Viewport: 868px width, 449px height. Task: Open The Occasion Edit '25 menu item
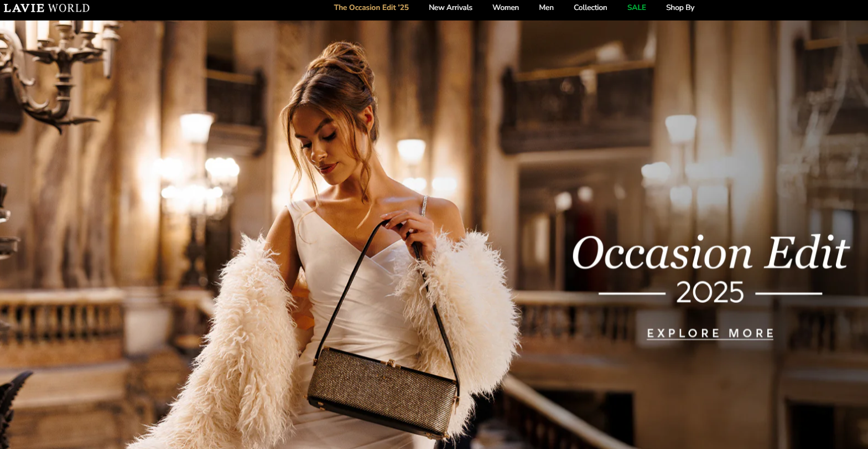[x=371, y=8]
